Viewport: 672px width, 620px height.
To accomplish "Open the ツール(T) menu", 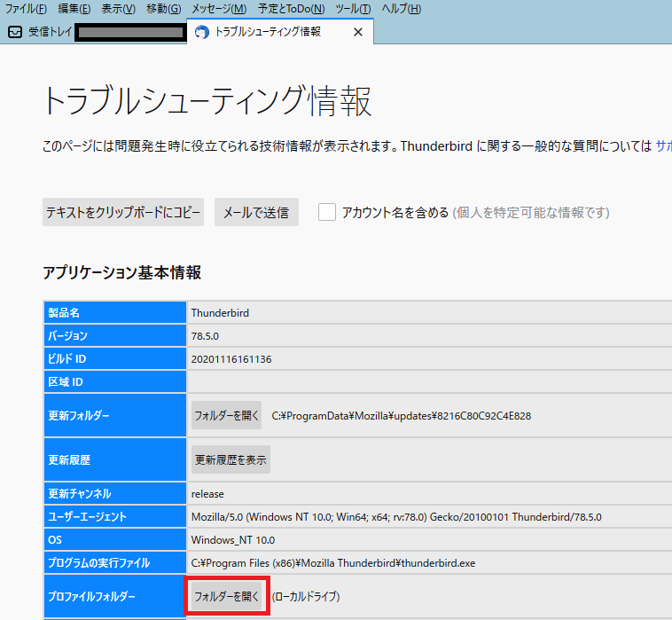I will tap(353, 9).
